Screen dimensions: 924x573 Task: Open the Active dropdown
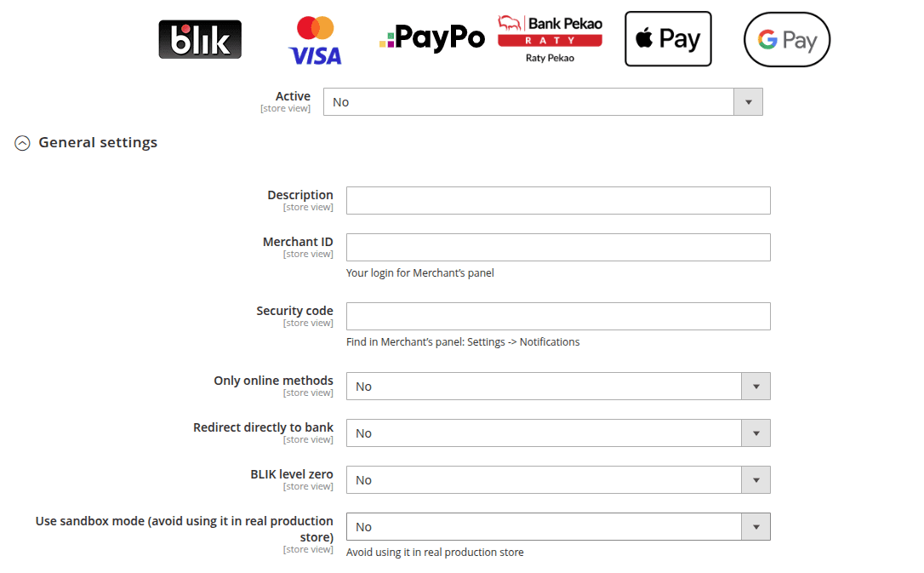click(528, 102)
